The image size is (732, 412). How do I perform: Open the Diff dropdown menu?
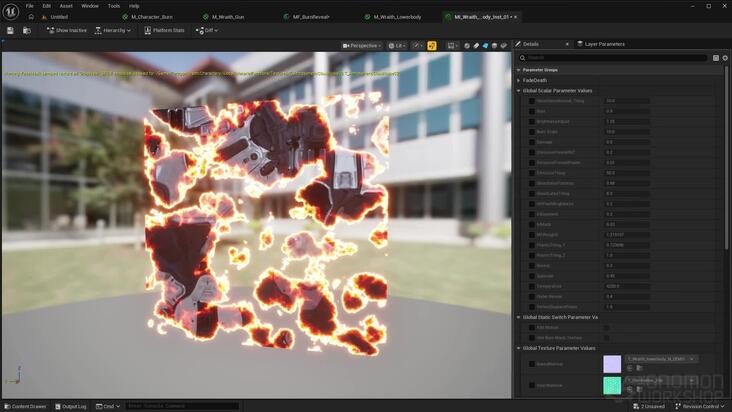pyautogui.click(x=207, y=30)
